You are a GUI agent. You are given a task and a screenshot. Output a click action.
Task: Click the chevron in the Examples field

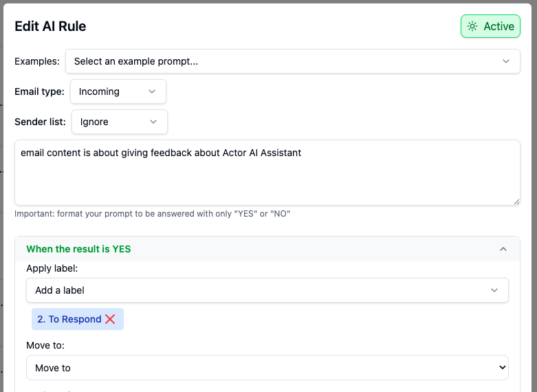tap(506, 61)
